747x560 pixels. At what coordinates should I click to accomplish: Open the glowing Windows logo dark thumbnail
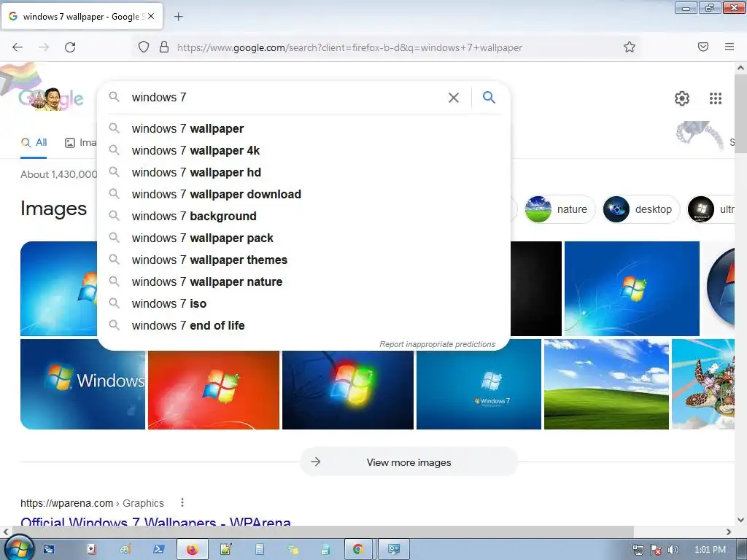pos(348,390)
